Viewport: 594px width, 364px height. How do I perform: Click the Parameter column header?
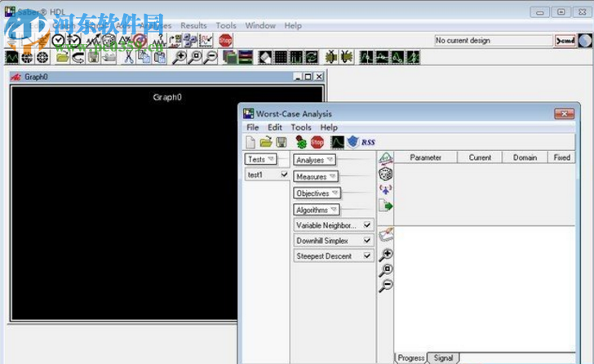(425, 158)
